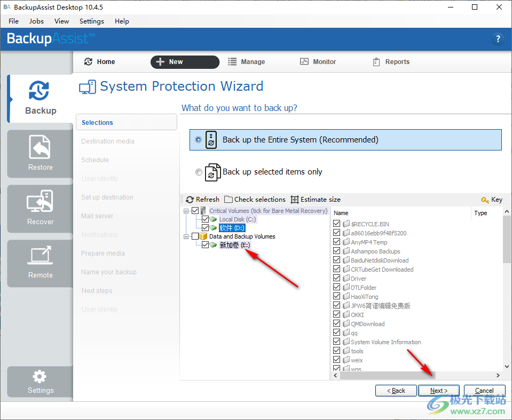Click the Driver folder icon
This screenshot has height=420, width=512.
(x=346, y=279)
